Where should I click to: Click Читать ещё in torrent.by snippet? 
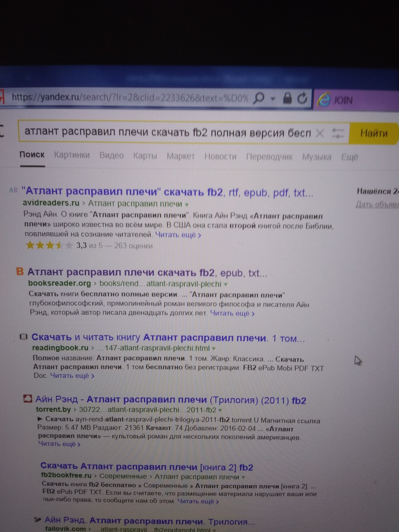pyautogui.click(x=59, y=444)
